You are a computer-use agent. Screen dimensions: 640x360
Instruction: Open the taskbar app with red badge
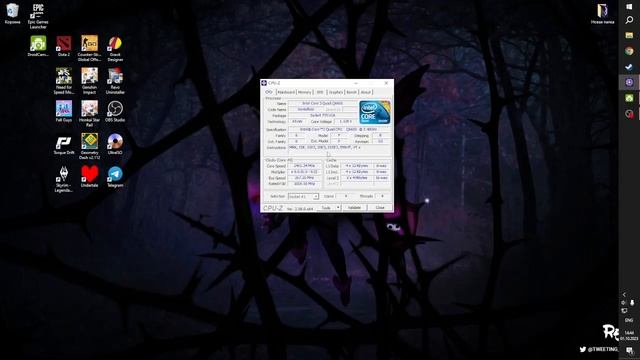tap(629, 114)
